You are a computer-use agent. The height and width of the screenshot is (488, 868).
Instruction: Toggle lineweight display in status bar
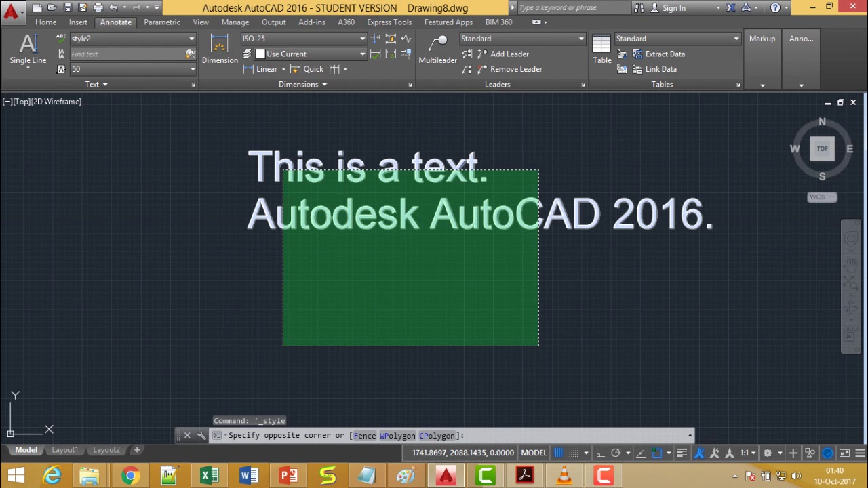click(x=682, y=453)
